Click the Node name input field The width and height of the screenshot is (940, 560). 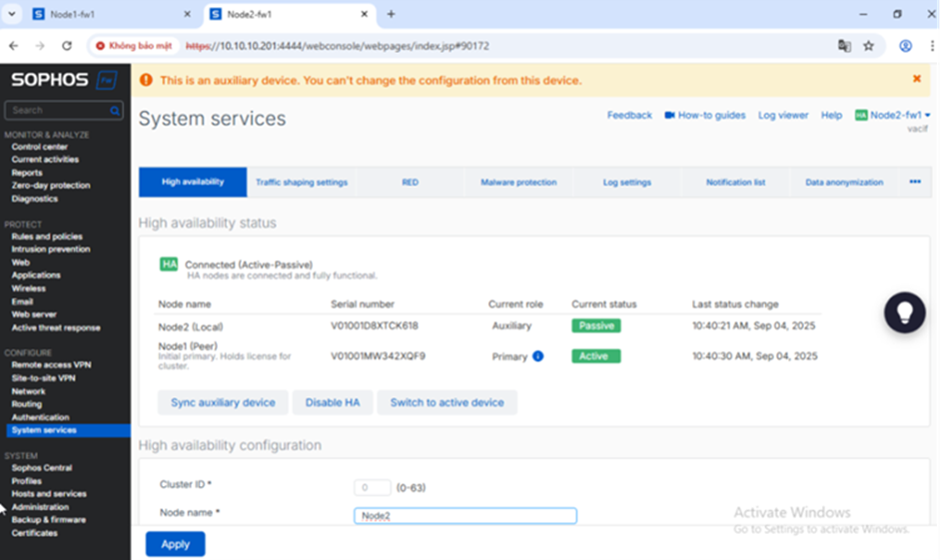465,516
